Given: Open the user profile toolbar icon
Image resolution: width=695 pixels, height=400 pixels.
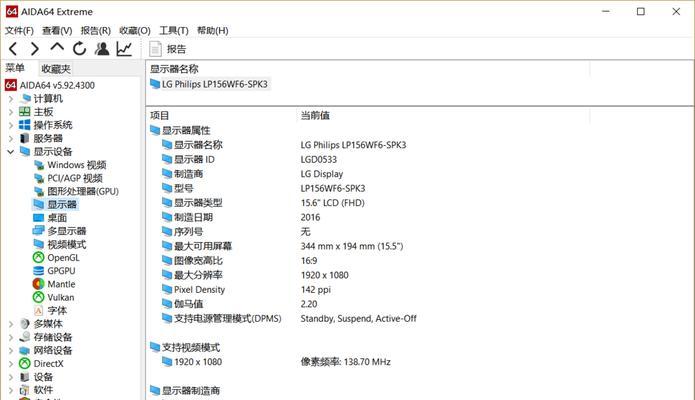Looking at the screenshot, I should point(102,48).
